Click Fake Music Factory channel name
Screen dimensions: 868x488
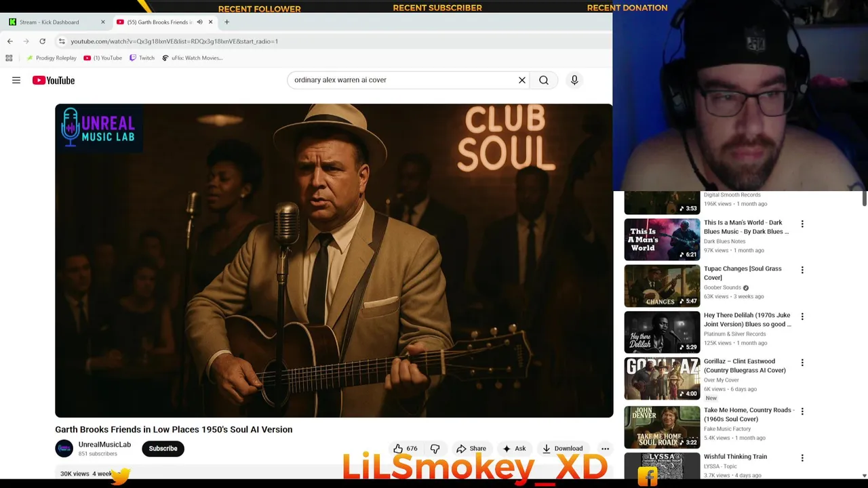(727, 429)
